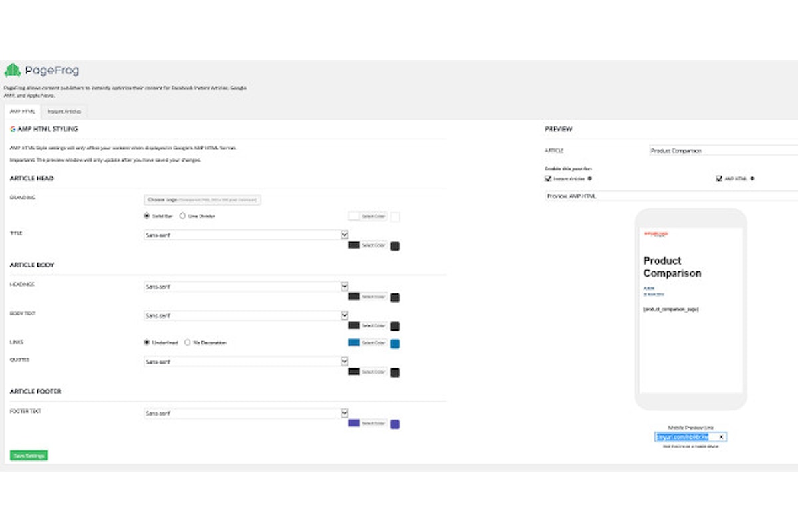Click Select Color for Title
798x532 pixels.
(368, 245)
